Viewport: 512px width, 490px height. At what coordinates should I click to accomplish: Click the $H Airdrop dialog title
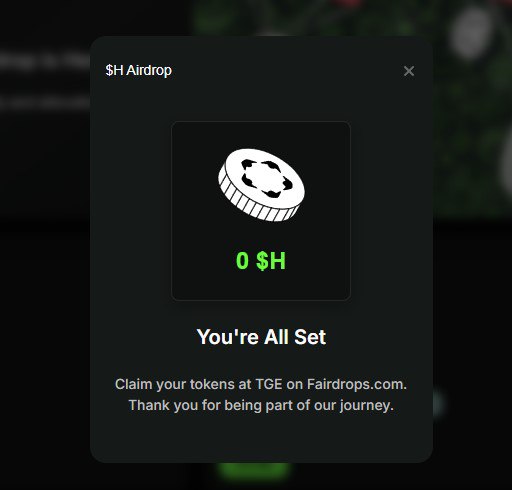pos(139,70)
